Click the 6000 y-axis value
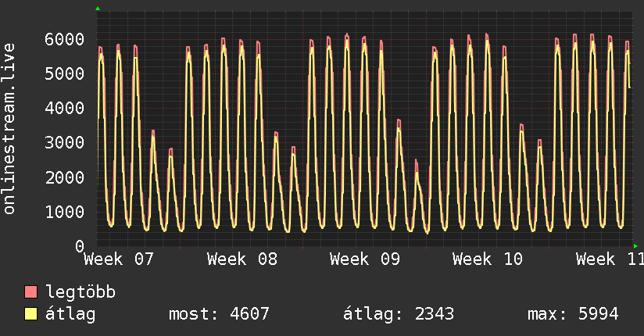Screen dimensions: 644x336 click(x=65, y=39)
